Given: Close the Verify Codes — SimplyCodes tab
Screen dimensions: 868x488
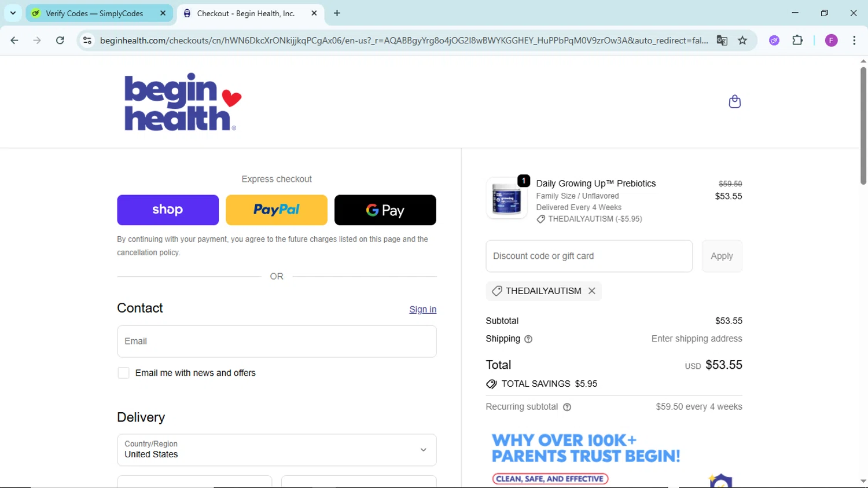Looking at the screenshot, I should (163, 13).
